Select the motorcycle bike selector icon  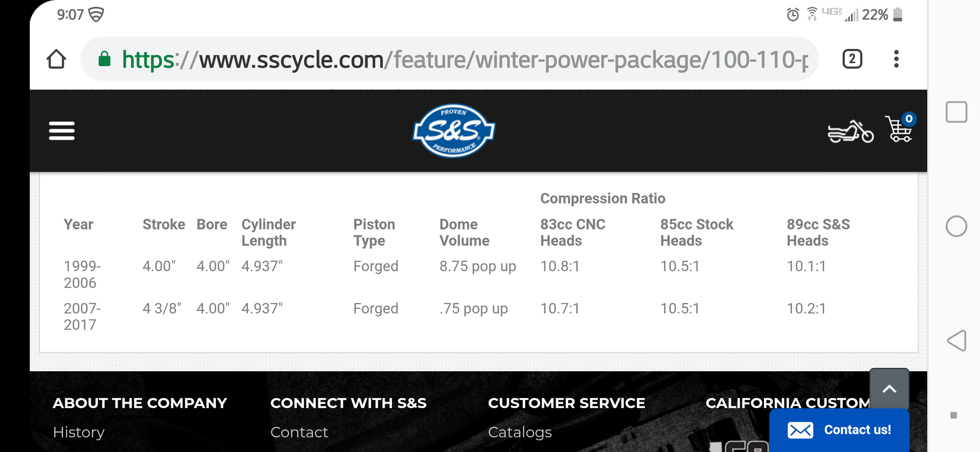(x=850, y=131)
